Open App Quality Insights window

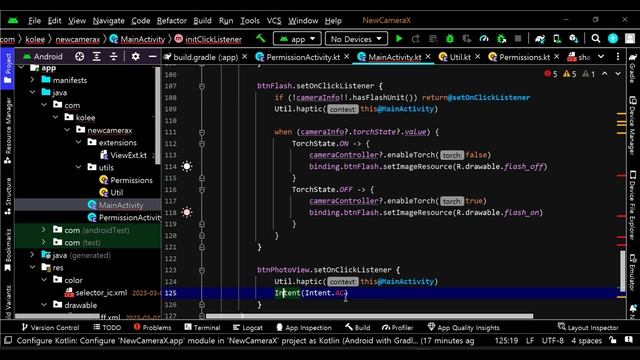click(463, 327)
